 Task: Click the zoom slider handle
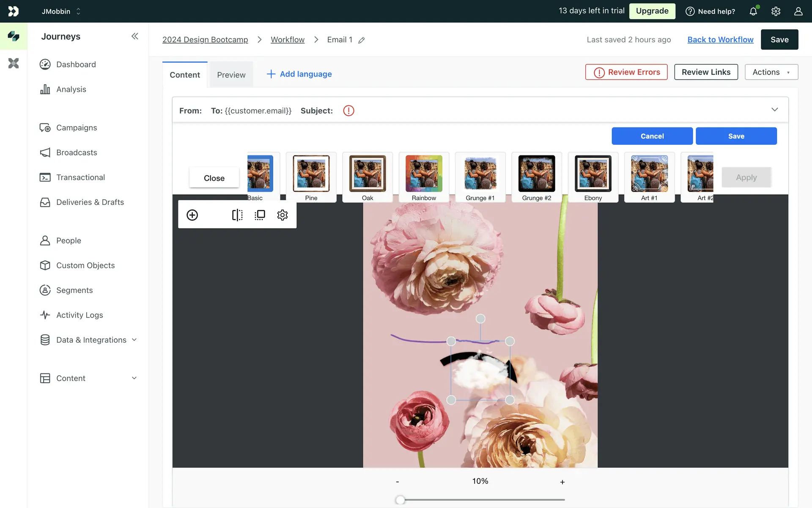(400, 500)
